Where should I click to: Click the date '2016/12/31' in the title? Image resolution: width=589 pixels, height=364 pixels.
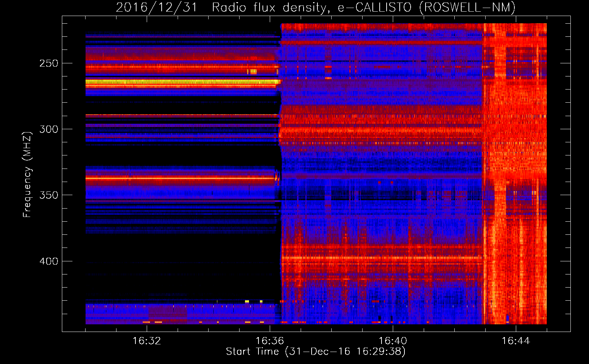(157, 7)
